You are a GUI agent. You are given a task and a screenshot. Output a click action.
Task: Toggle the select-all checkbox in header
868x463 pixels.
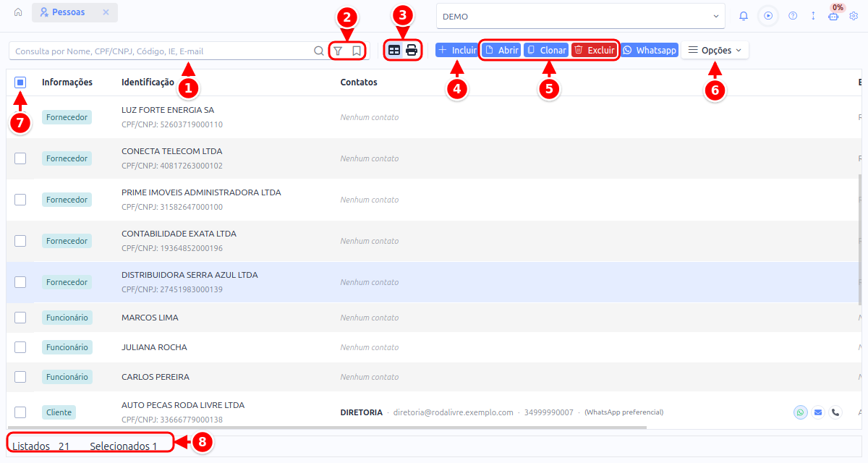click(x=20, y=82)
